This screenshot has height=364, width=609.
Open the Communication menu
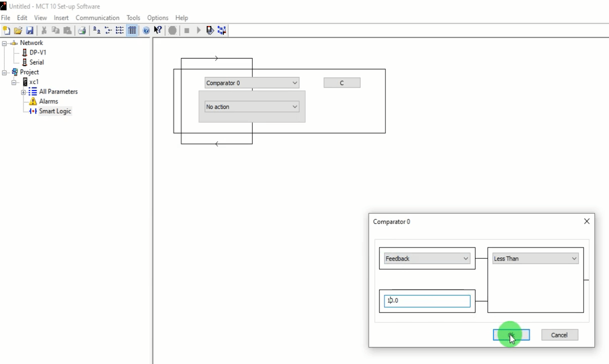(x=97, y=18)
